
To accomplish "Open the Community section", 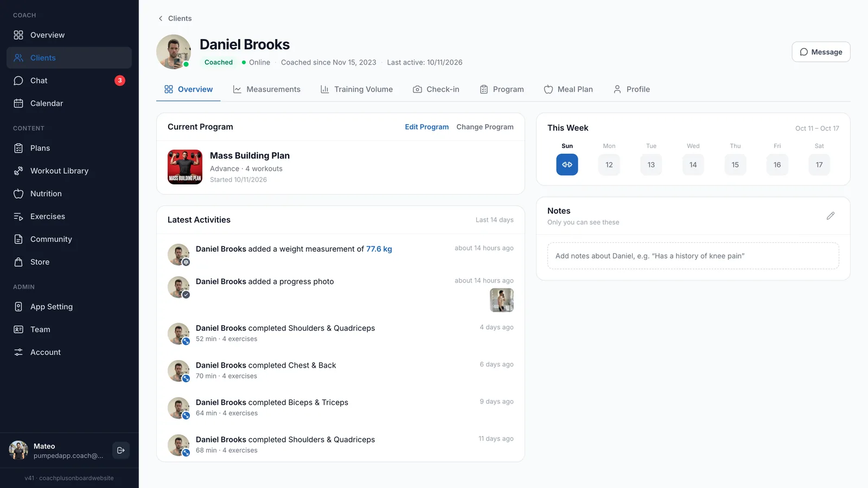I will pyautogui.click(x=69, y=239).
